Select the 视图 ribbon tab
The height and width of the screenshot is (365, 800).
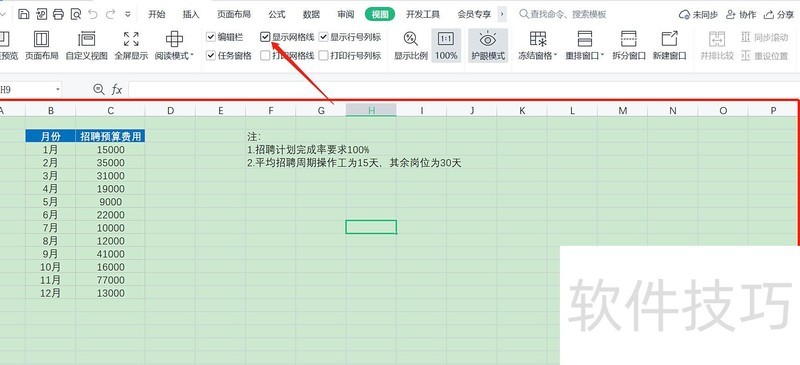click(x=380, y=14)
